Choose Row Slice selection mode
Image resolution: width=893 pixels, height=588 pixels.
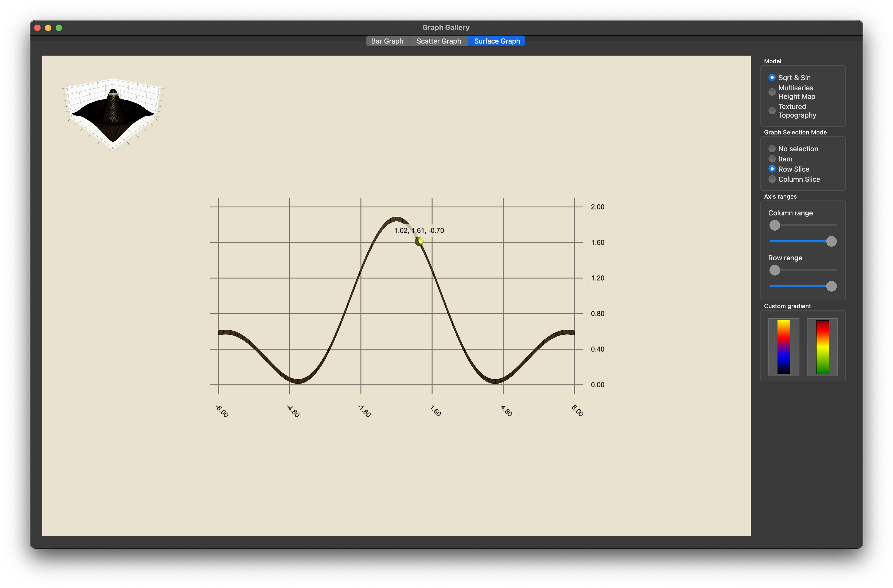789,169
